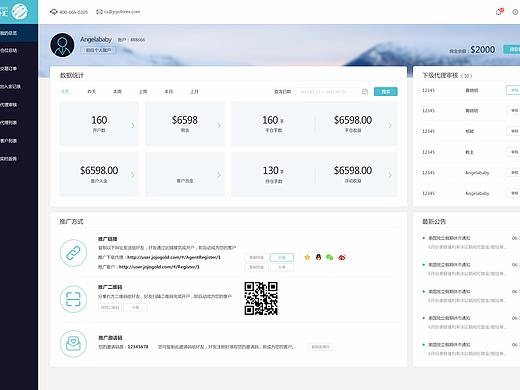Select the 今天 time filter tab

click(x=65, y=92)
